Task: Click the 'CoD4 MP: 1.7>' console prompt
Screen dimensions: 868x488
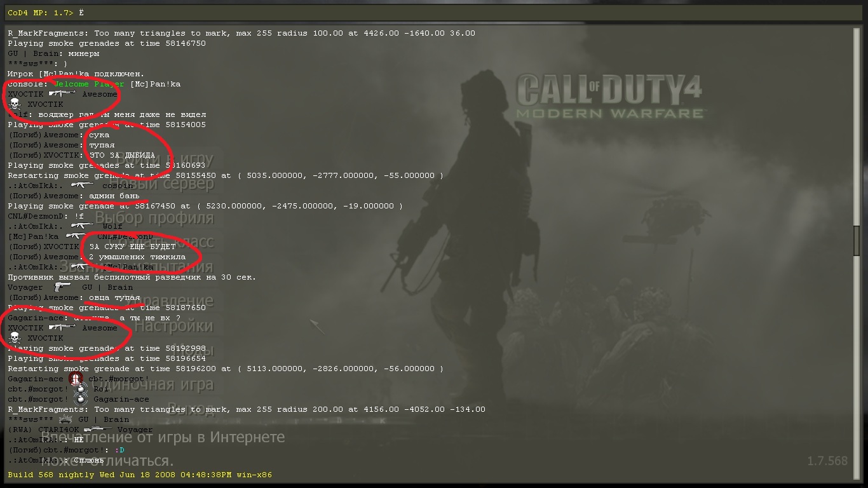Action: pos(41,13)
